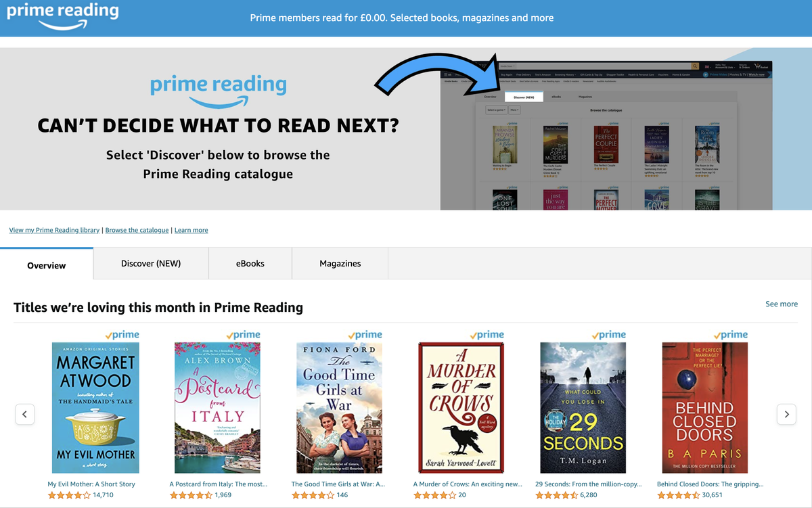This screenshot has height=508, width=812.
Task: Click the 30,651 reviews count
Action: [712, 495]
